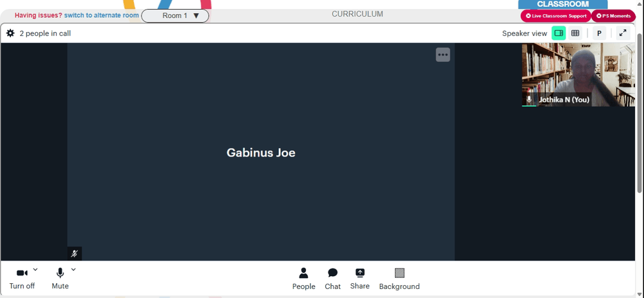Click Having issues? text
The image size is (644, 298).
[x=39, y=15]
